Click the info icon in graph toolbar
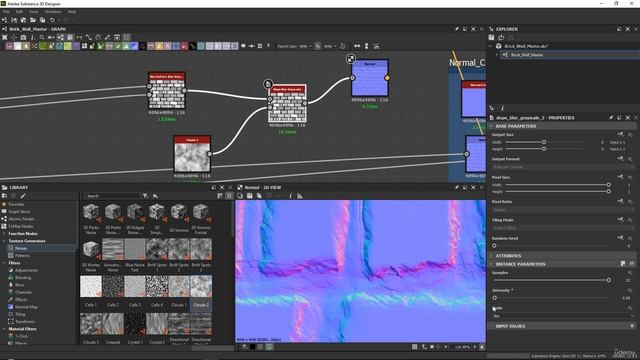 33,37
